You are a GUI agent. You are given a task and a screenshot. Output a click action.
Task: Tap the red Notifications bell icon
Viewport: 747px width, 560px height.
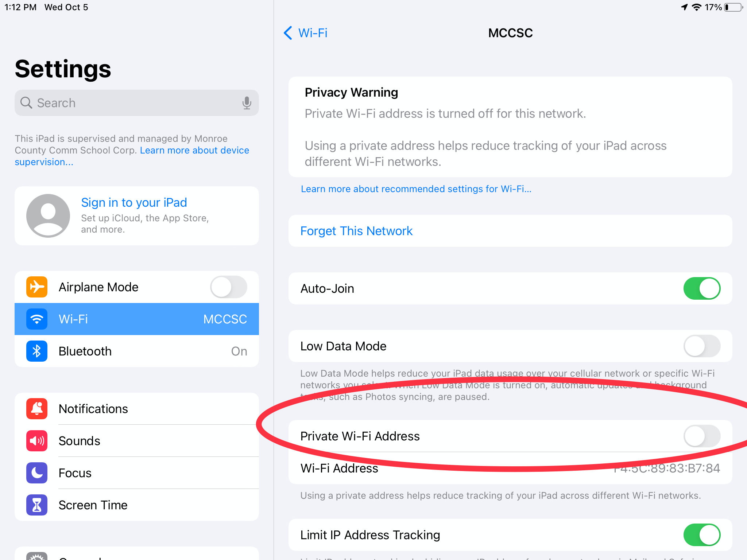37,409
